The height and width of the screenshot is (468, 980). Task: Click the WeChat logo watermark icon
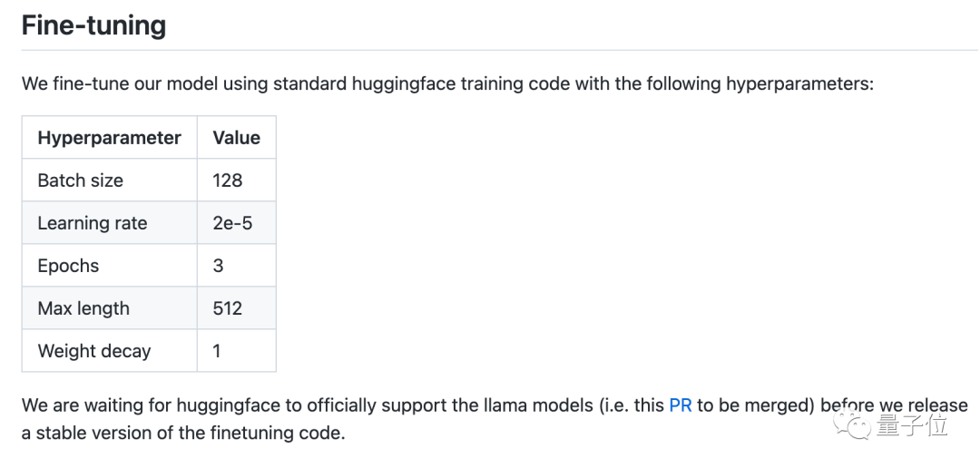point(857,424)
